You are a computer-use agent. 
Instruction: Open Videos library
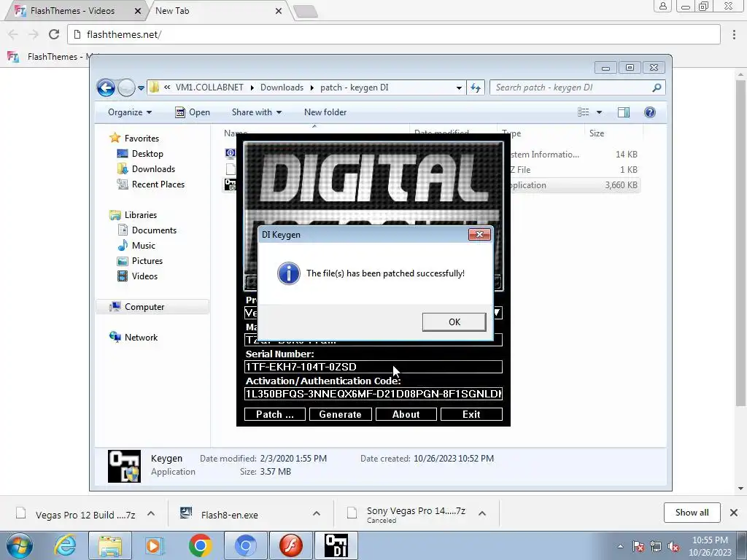144,276
